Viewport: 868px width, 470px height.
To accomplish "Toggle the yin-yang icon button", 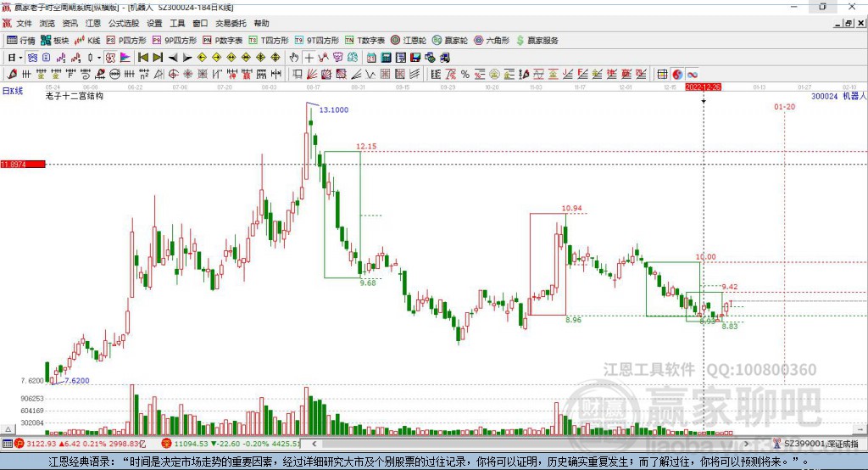I will (677, 75).
